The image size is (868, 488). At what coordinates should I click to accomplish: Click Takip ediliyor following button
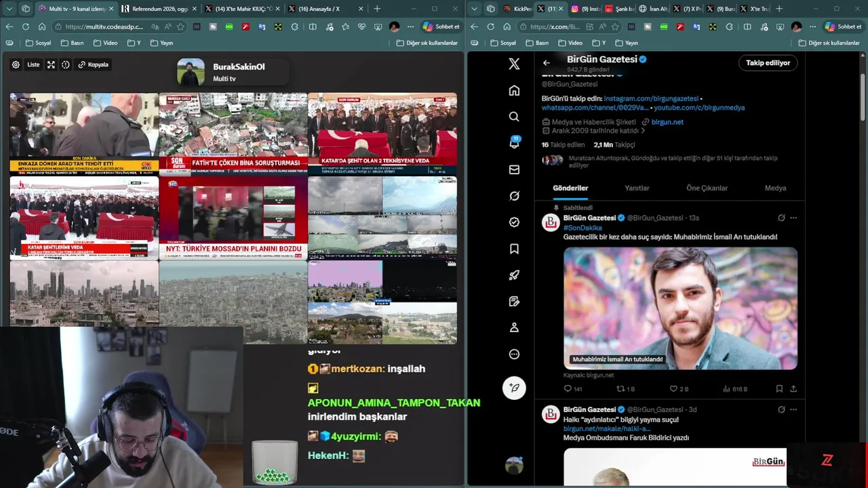[768, 63]
